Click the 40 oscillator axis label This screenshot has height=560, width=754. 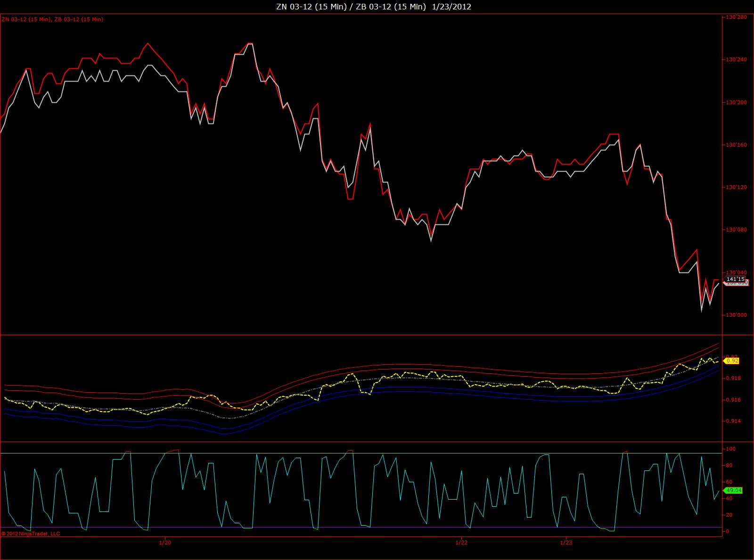point(730,498)
